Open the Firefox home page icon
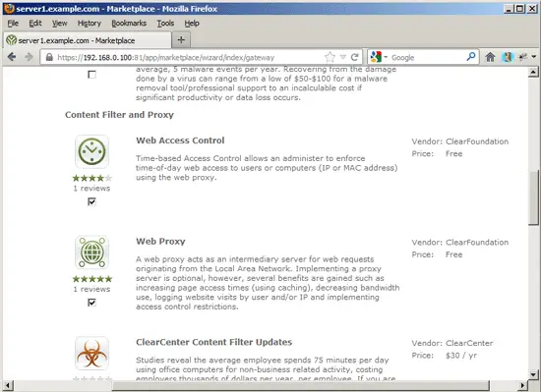Image resolution: width=541 pixels, height=392 pixels. [490, 57]
